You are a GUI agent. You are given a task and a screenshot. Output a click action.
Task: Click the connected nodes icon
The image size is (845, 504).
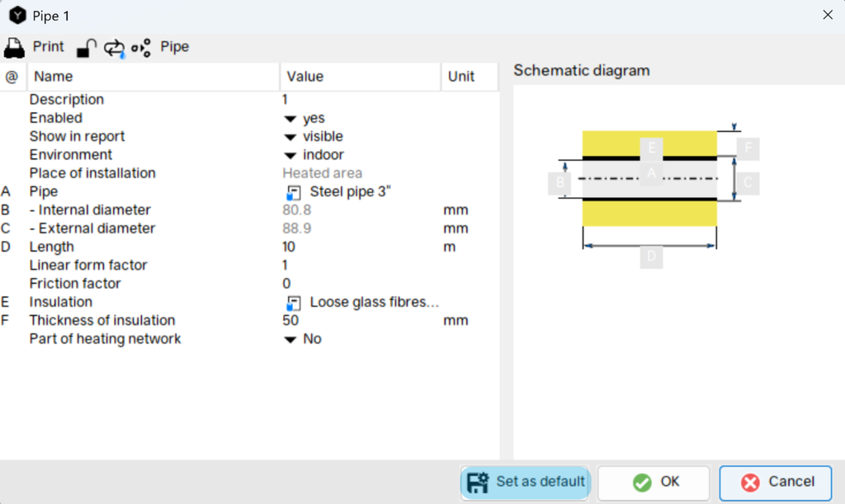[141, 48]
